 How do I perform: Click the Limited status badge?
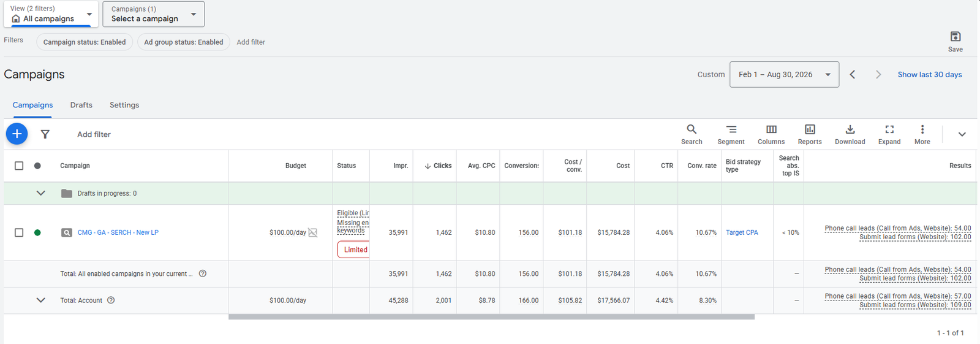tap(354, 250)
